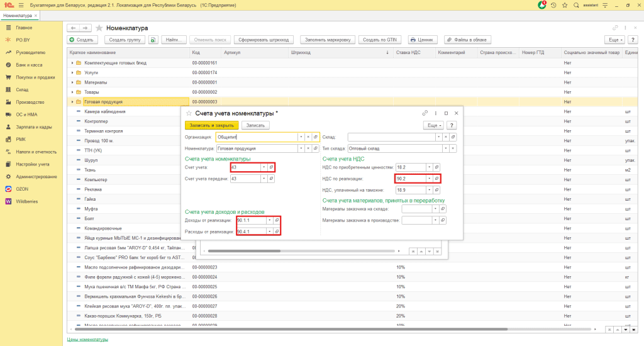Open the НДС, уплаченный на таможне dropdown
The height and width of the screenshot is (346, 644).
tap(429, 190)
